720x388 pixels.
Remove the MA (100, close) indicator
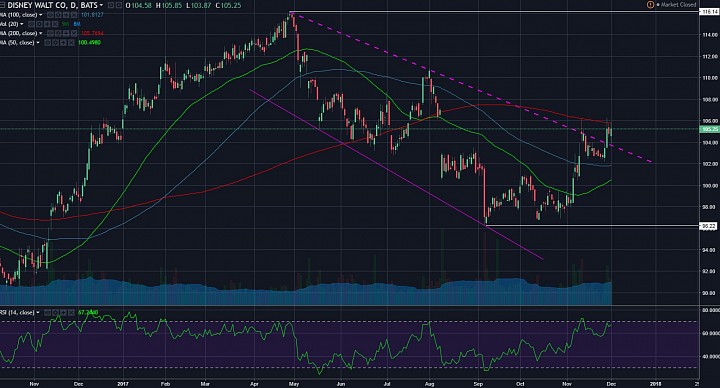[74, 15]
